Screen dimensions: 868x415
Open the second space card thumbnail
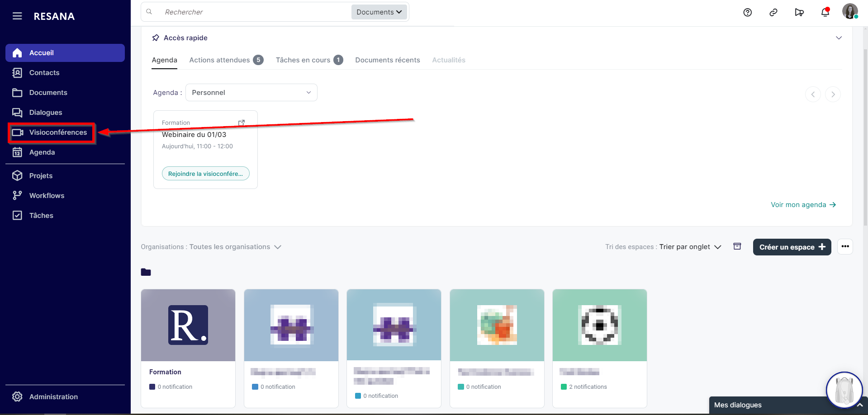[291, 325]
